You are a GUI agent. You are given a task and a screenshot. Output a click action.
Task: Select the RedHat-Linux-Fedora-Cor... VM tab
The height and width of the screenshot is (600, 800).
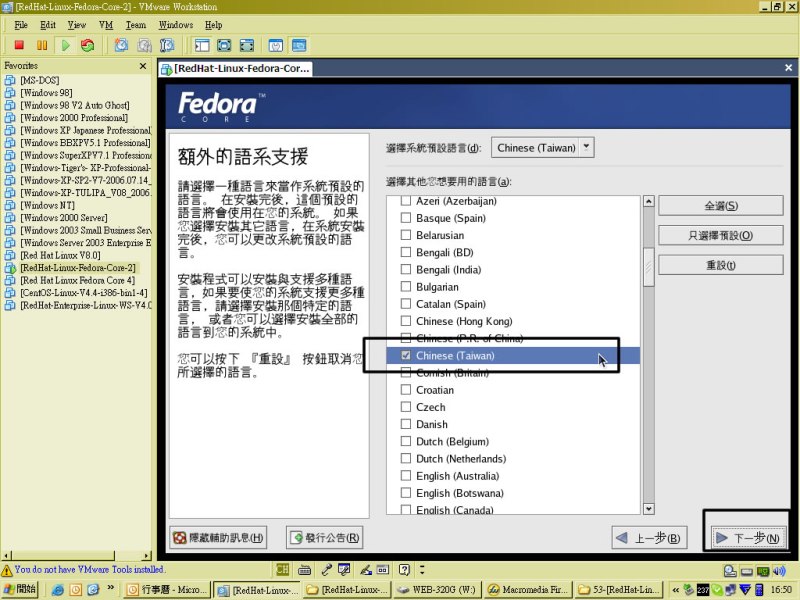point(235,68)
